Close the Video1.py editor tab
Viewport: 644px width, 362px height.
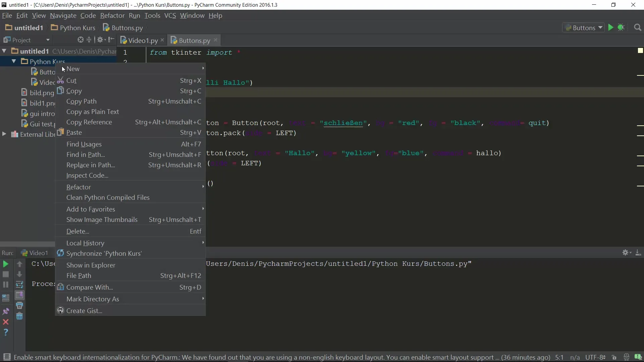(162, 40)
